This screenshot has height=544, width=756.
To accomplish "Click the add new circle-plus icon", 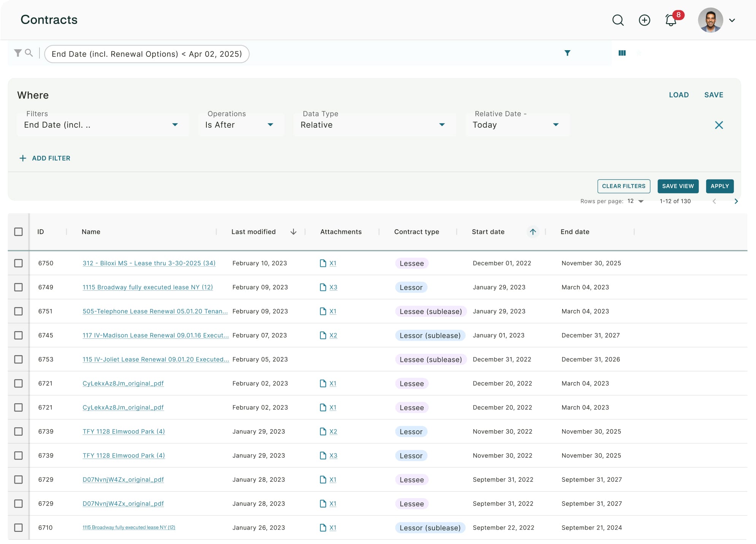I will [644, 20].
